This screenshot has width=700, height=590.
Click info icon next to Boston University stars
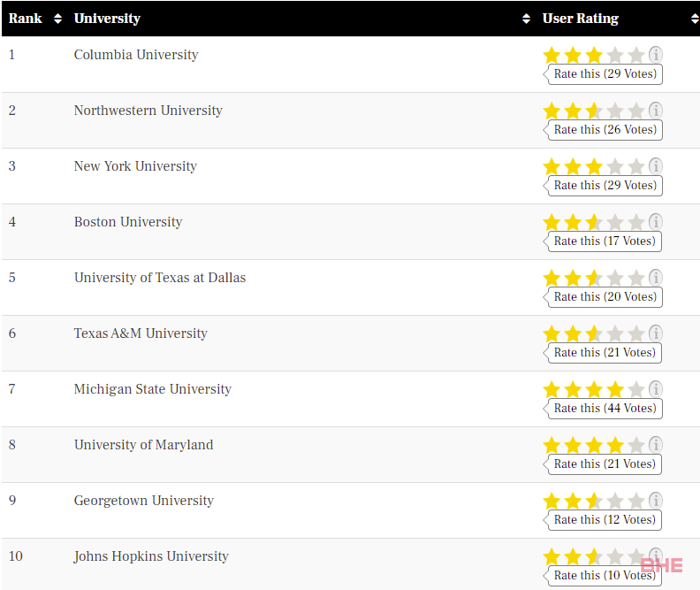655,221
